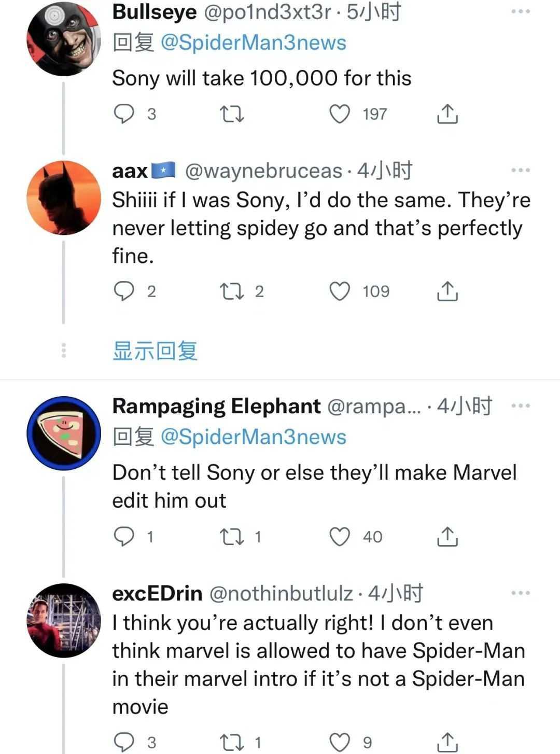This screenshot has height=754, width=560.
Task: Retweet aax's tweet with 2 retweets
Action: coord(232,291)
